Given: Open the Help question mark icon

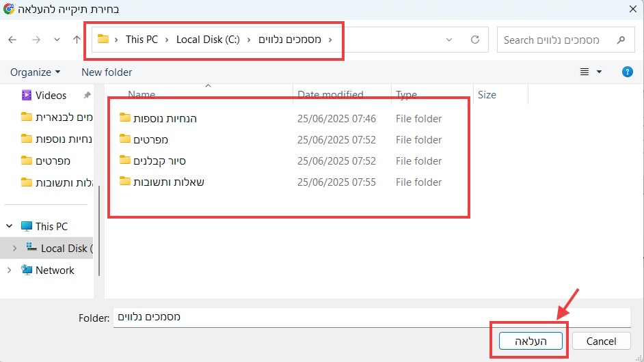Looking at the screenshot, I should tap(627, 72).
